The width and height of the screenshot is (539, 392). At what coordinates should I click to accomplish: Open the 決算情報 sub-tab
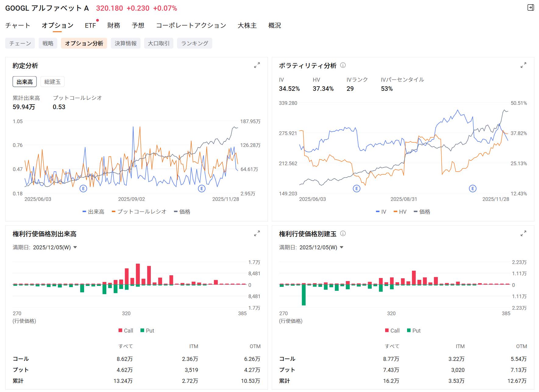[126, 43]
